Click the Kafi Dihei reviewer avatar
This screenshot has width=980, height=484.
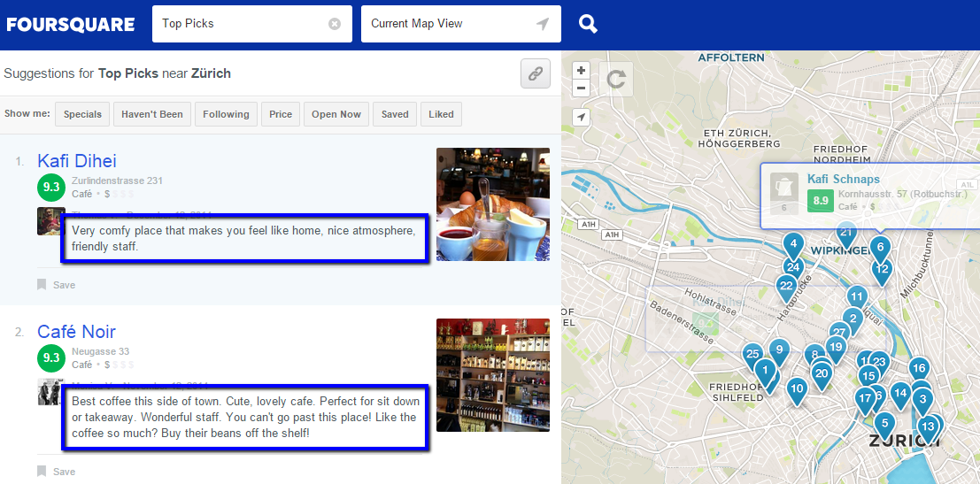pyautogui.click(x=50, y=221)
